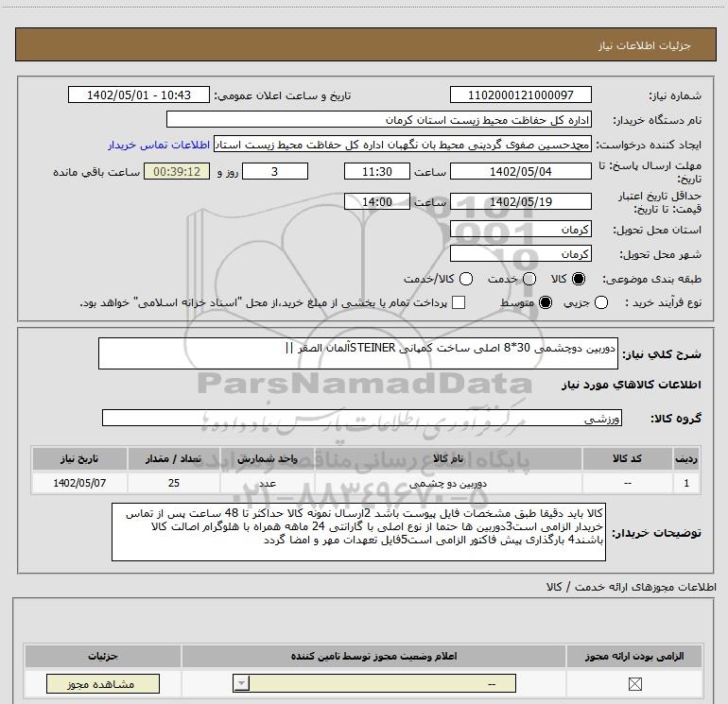Screen dimensions: 728x704
Task: Click the شماره نیاز field 1102000121000097
Action: pos(520,94)
